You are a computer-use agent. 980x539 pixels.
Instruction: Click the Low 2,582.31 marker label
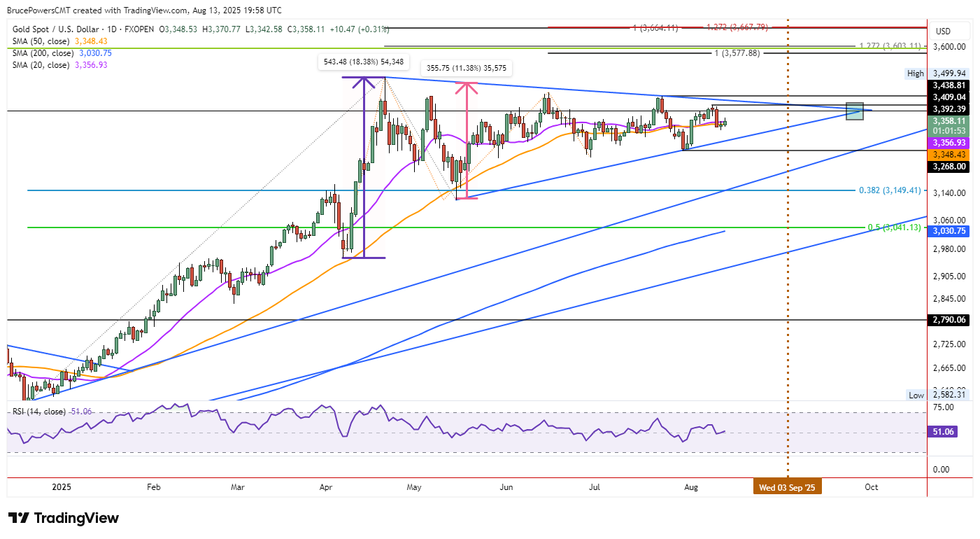[x=937, y=395]
